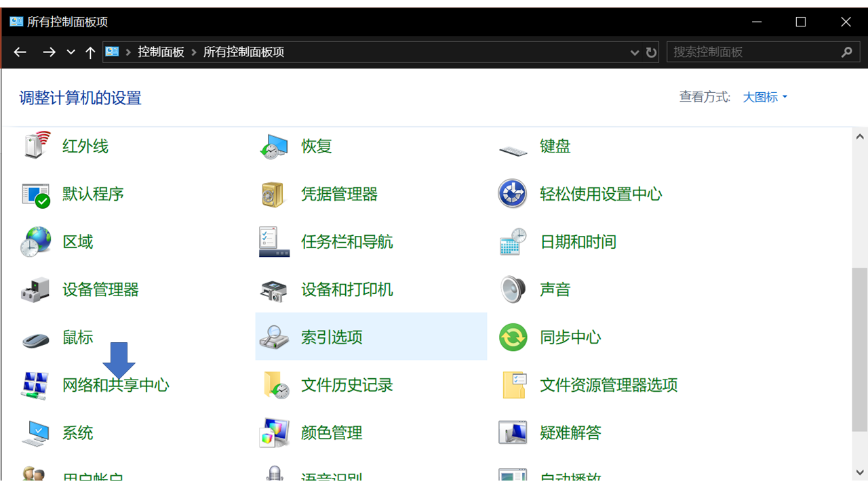Open the 设备管理器 text link
Screen dimensions: 868x488
click(100, 289)
